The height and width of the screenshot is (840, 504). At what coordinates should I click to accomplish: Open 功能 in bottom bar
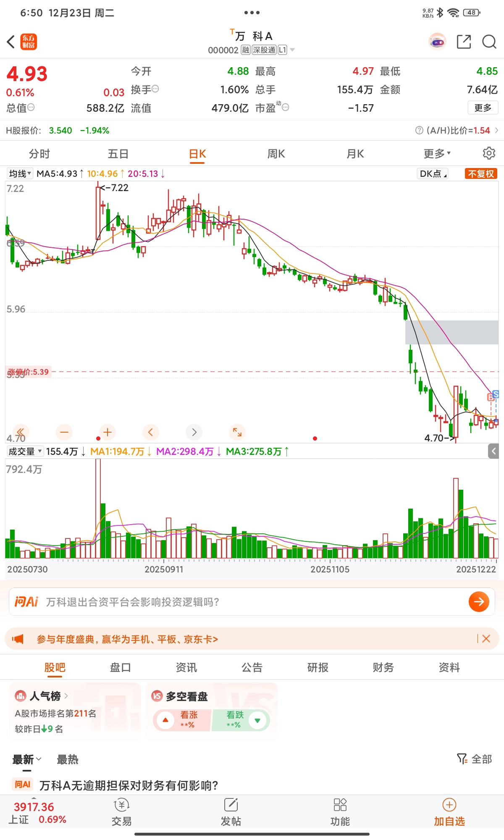(340, 813)
